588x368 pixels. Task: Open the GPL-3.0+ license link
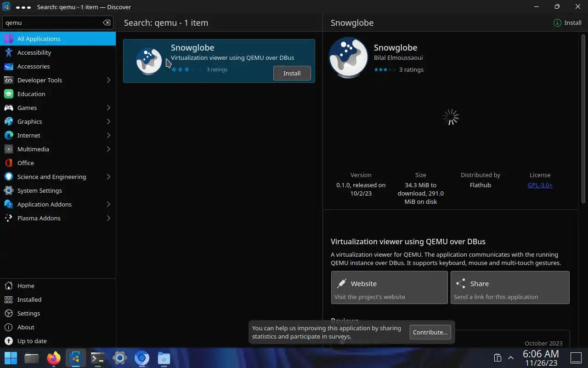click(x=540, y=185)
